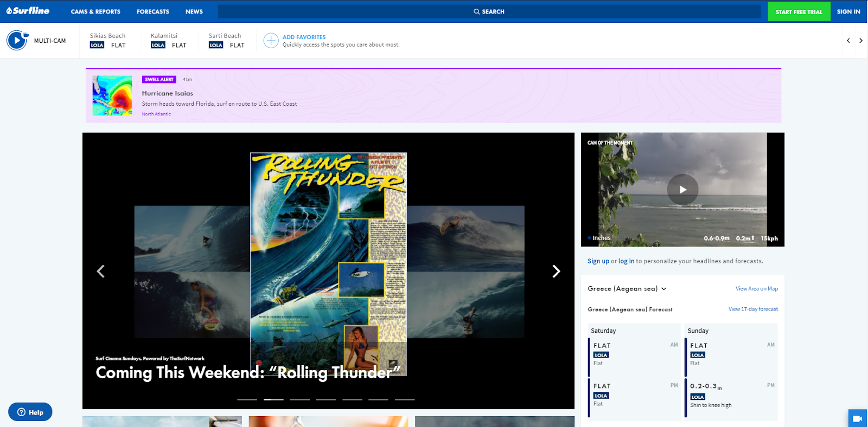Image resolution: width=868 pixels, height=427 pixels.
Task: Click North Atlantic region link
Action: tap(156, 114)
